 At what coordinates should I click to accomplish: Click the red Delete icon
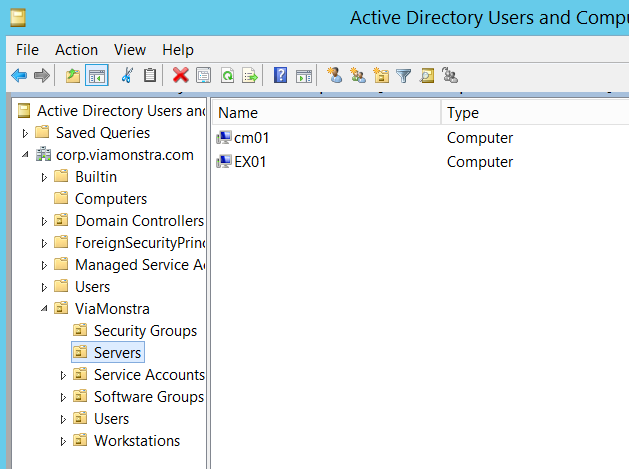180,75
